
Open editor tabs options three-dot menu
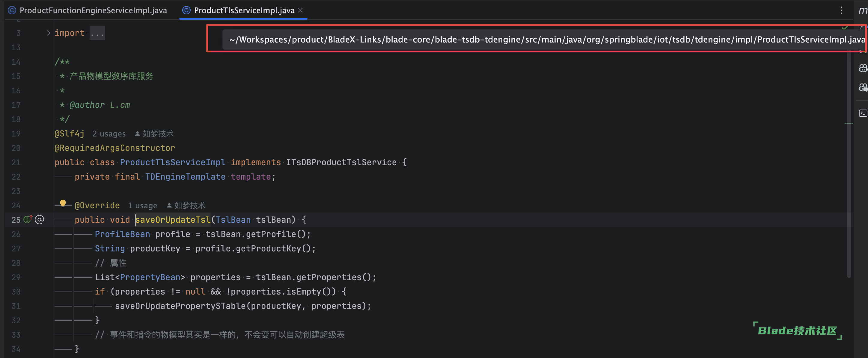(841, 10)
